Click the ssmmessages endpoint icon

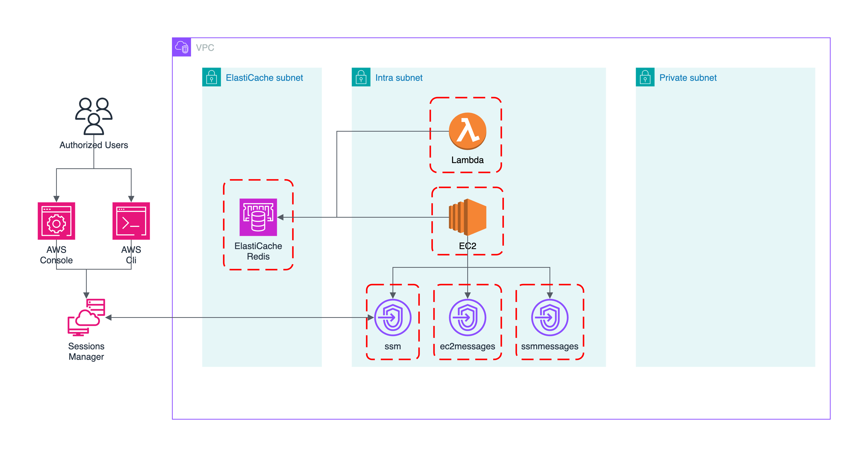tap(550, 317)
